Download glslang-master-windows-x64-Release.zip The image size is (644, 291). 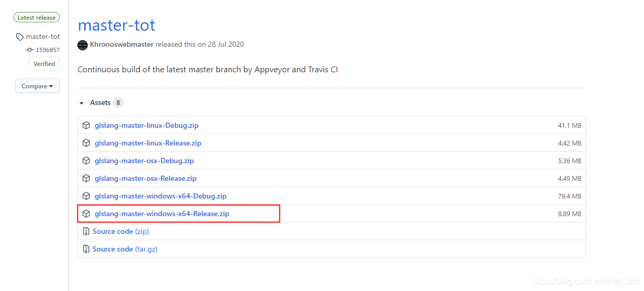162,214
